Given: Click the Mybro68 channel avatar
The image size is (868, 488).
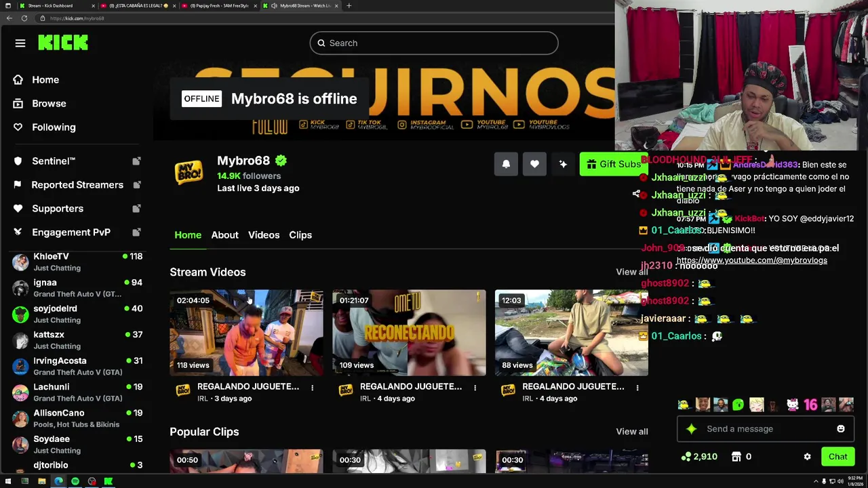Looking at the screenshot, I should [x=189, y=172].
